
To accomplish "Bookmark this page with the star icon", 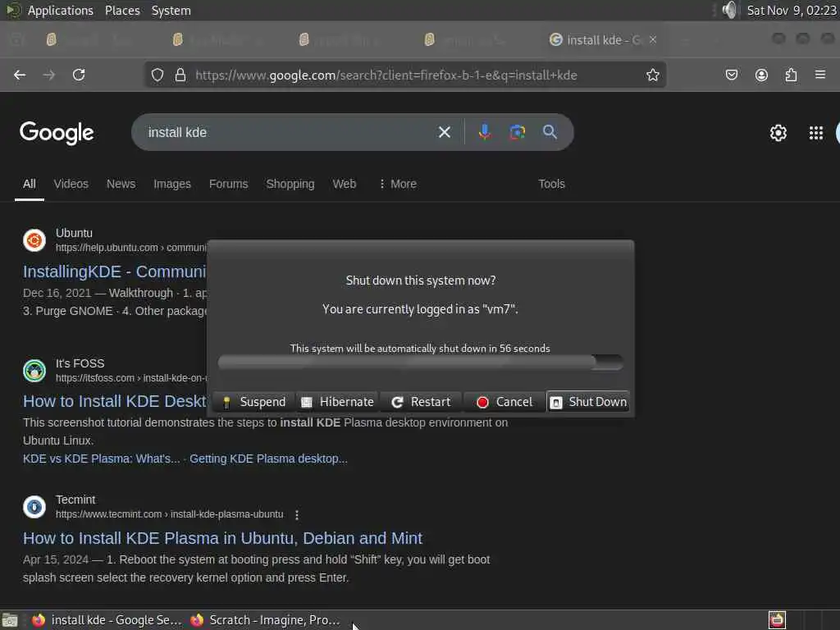I will pos(652,75).
